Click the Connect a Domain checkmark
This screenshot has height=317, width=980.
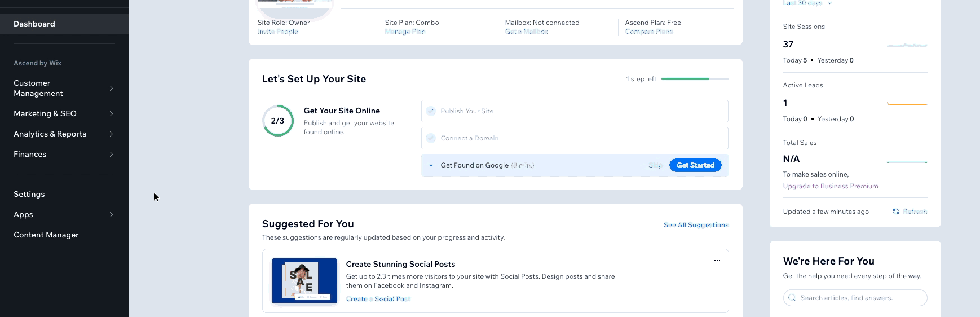tap(431, 138)
